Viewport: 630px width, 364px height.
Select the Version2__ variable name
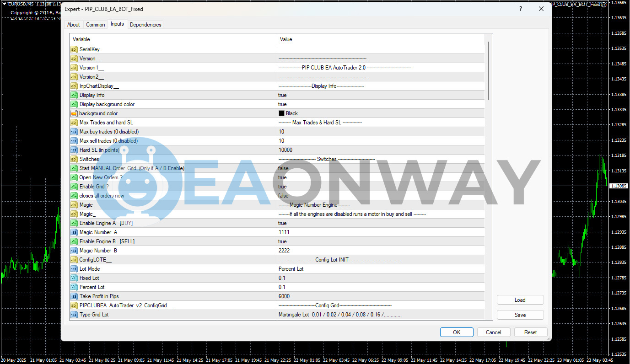pyautogui.click(x=92, y=77)
